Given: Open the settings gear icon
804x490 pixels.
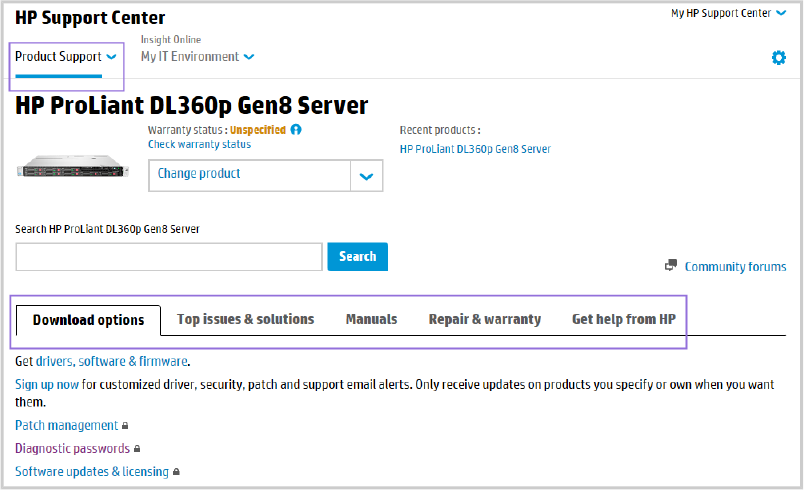Looking at the screenshot, I should point(778,57).
